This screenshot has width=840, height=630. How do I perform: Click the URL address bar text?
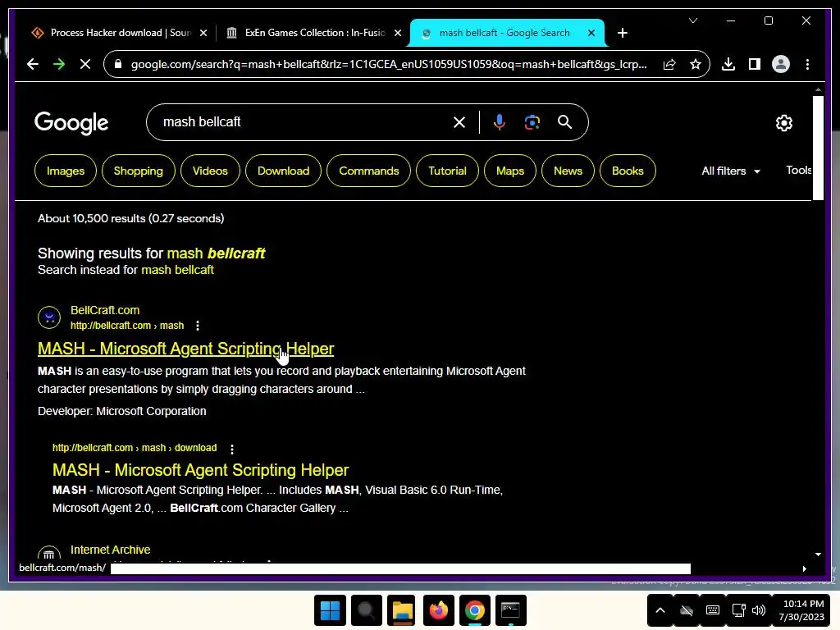point(389,64)
